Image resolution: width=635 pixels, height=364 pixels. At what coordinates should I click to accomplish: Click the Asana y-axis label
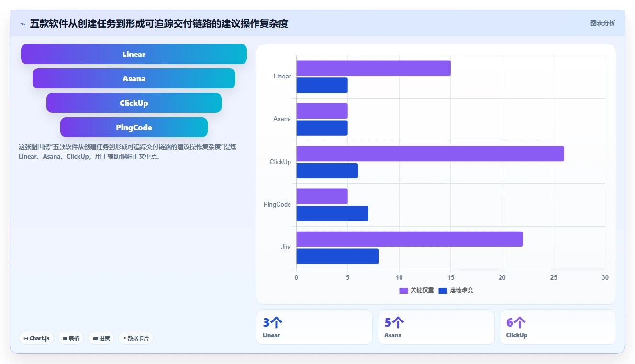click(282, 119)
